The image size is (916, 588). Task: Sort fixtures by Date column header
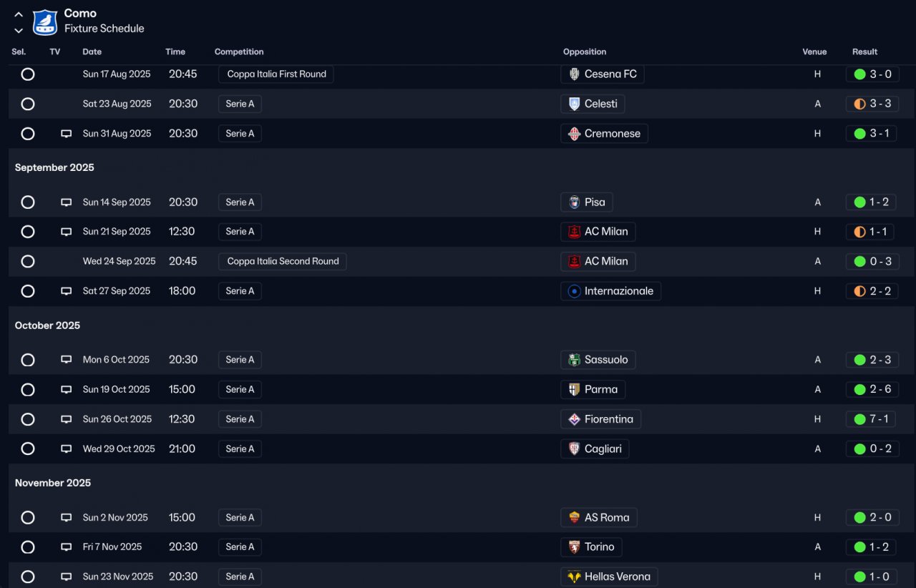pos(92,52)
